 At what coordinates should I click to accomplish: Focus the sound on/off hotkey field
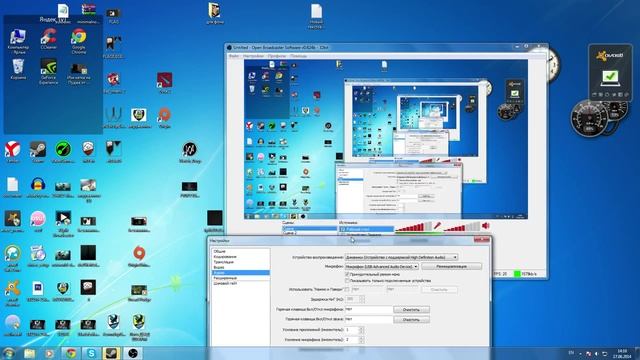pyautogui.click(x=369, y=320)
